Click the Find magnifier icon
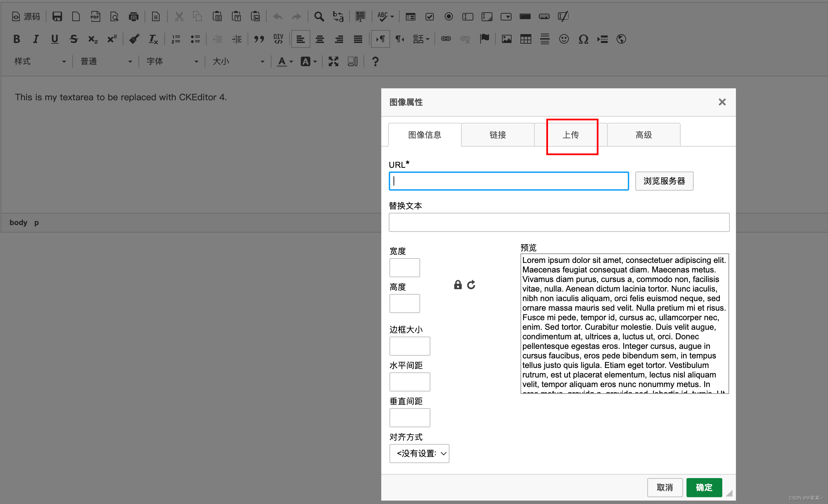Screen dimensions: 828x504 pyautogui.click(x=319, y=16)
